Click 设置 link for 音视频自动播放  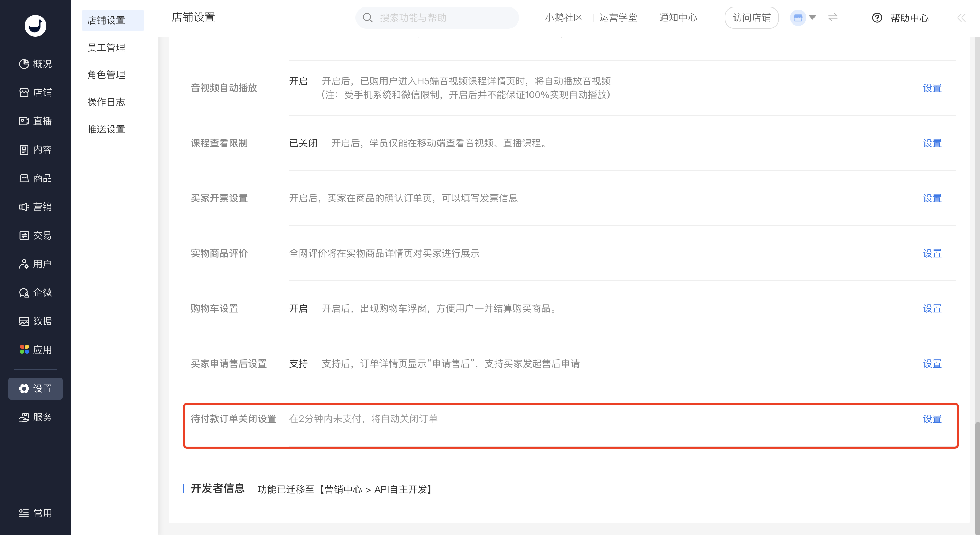coord(932,88)
